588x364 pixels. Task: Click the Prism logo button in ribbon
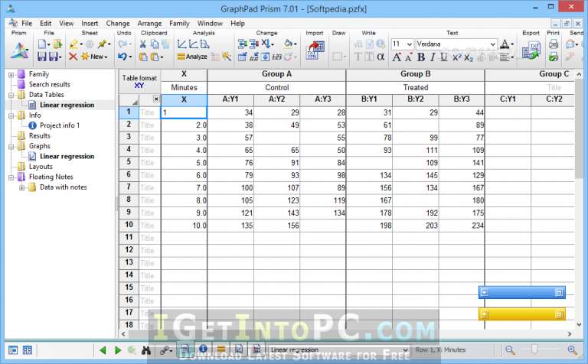point(19,50)
